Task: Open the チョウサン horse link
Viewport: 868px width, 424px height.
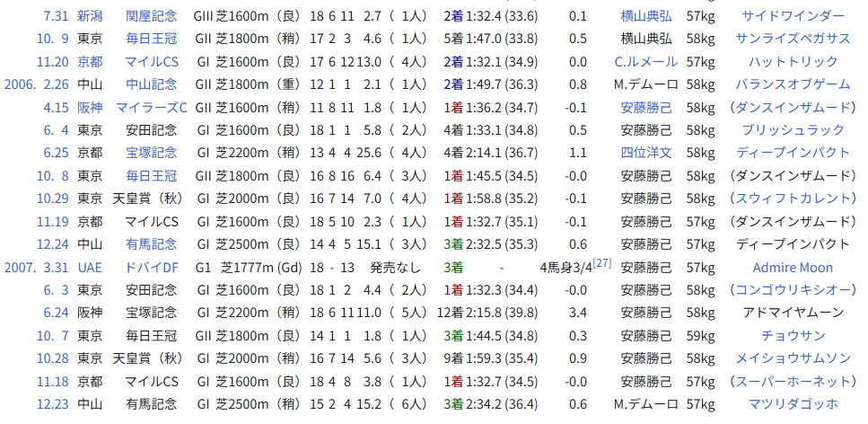Action: point(793,335)
